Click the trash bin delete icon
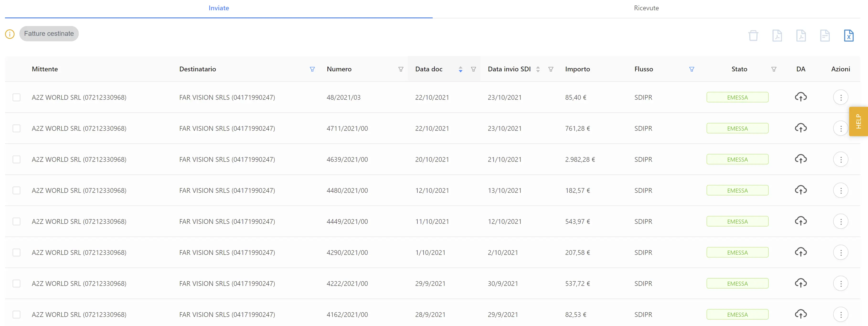Viewport: 868px width, 326px height. (753, 35)
